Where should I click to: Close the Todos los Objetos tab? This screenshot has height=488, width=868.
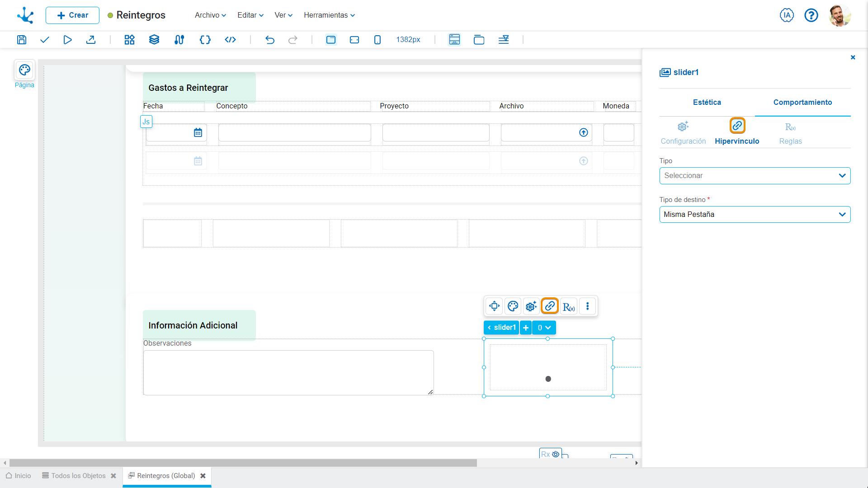point(113,476)
